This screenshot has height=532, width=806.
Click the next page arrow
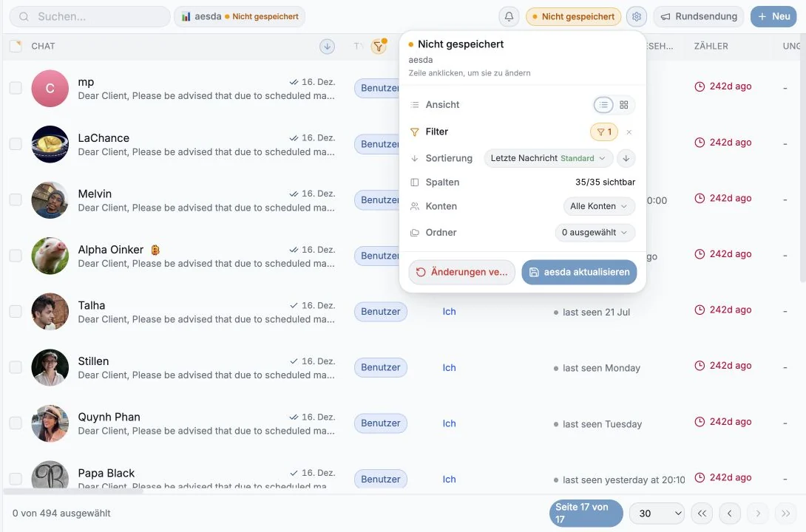[x=758, y=513]
